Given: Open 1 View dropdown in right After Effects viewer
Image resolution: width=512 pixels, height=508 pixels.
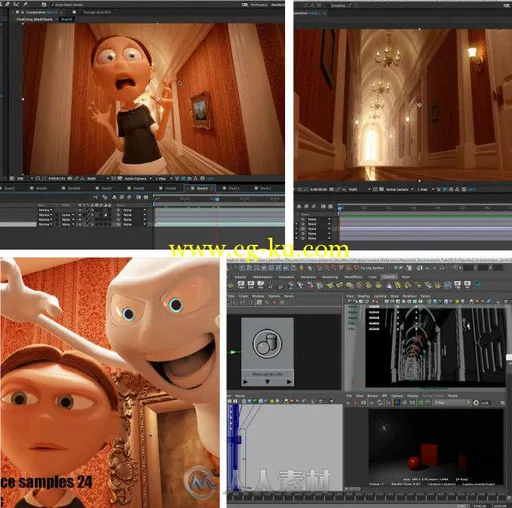Looking at the screenshot, I should [x=426, y=189].
